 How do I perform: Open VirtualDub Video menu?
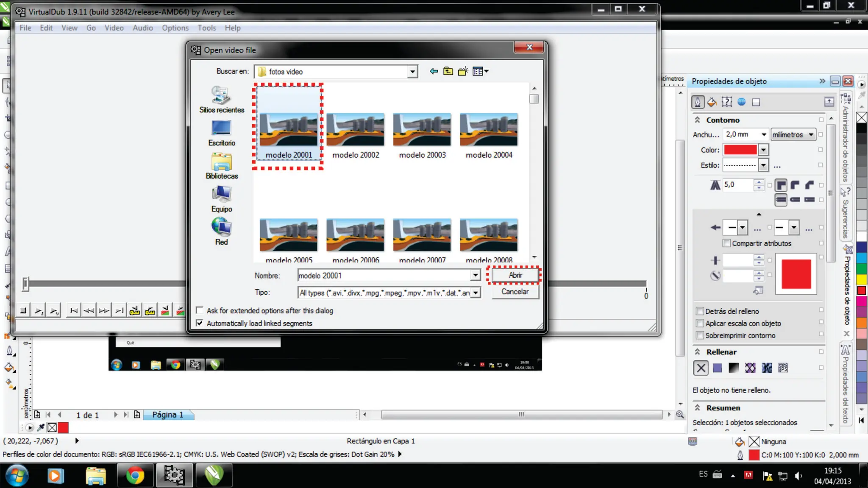[x=114, y=28]
